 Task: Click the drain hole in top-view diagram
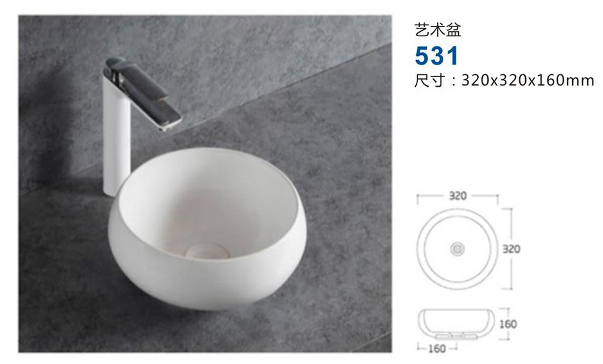pos(457,249)
